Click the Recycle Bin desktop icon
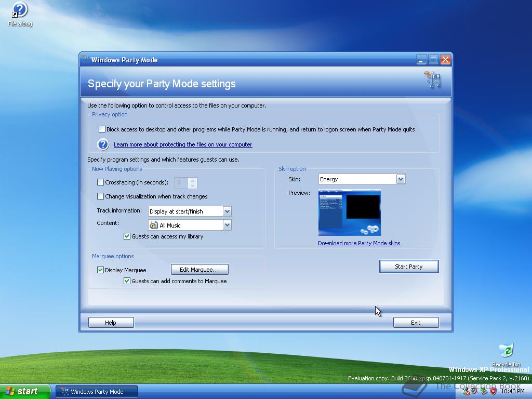This screenshot has height=399, width=532. click(x=506, y=354)
